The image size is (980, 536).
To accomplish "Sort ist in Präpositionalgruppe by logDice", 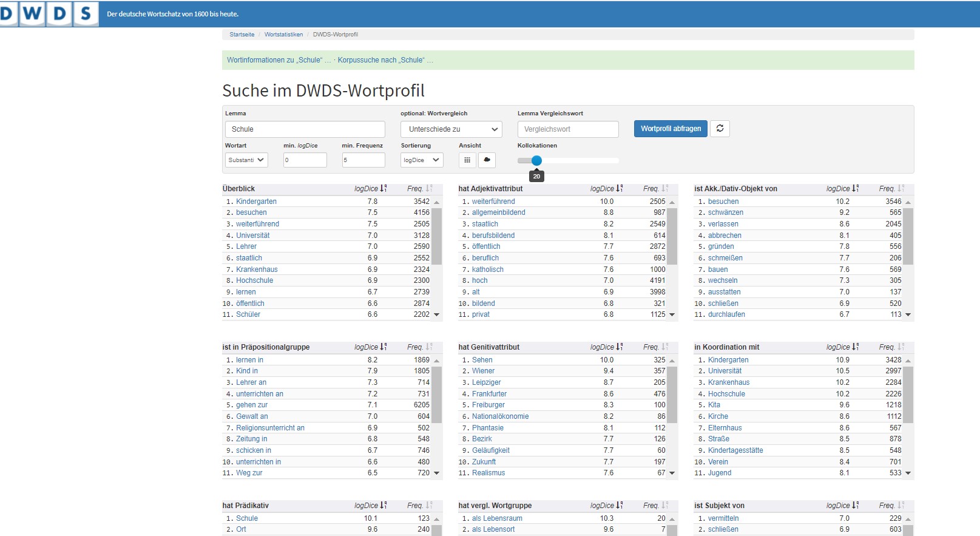I will click(x=370, y=347).
